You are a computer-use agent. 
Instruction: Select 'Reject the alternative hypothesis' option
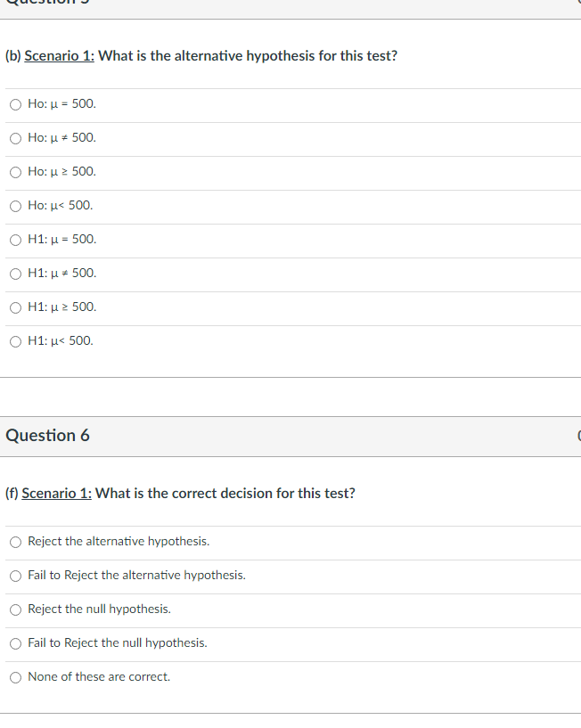point(15,542)
